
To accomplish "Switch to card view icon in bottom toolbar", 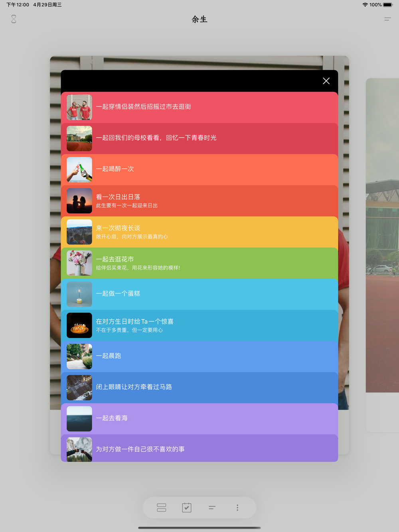I will point(162,508).
